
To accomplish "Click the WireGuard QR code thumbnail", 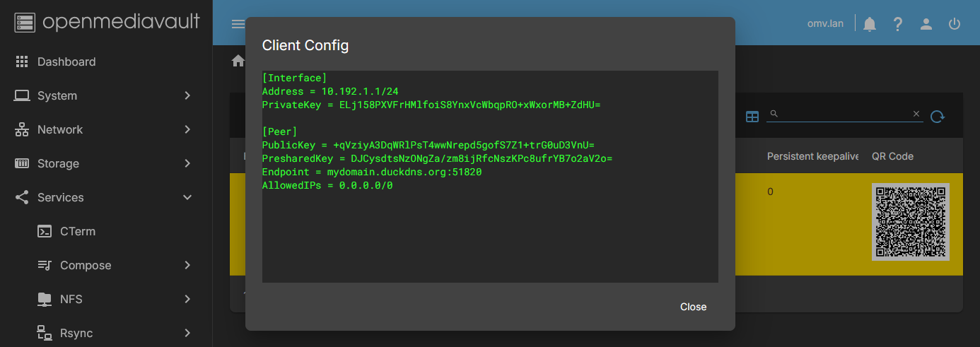I will pyautogui.click(x=910, y=222).
